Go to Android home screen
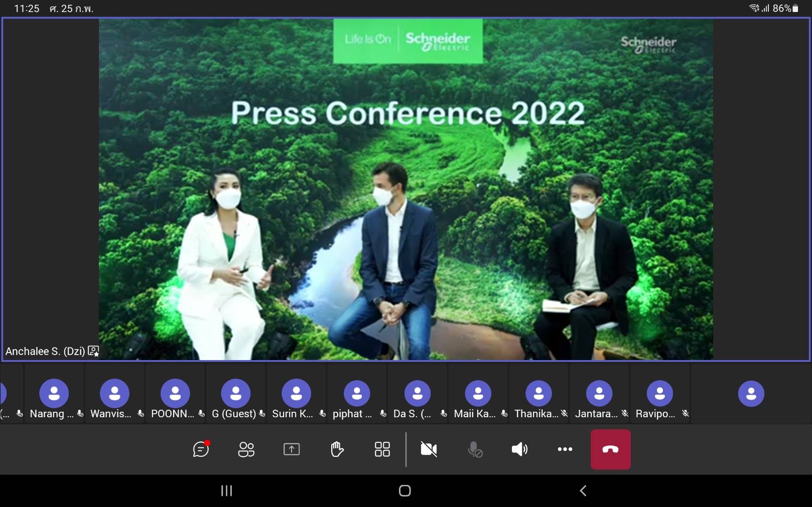 click(405, 490)
